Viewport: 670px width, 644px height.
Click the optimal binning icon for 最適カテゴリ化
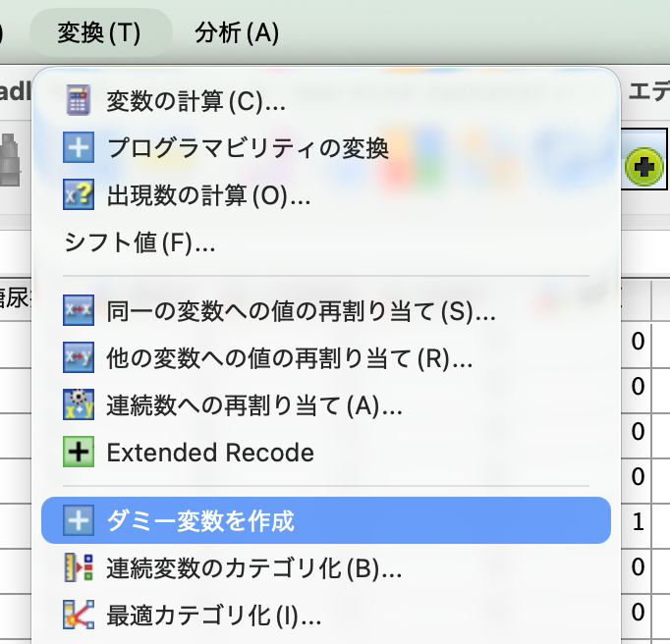pos(79,615)
